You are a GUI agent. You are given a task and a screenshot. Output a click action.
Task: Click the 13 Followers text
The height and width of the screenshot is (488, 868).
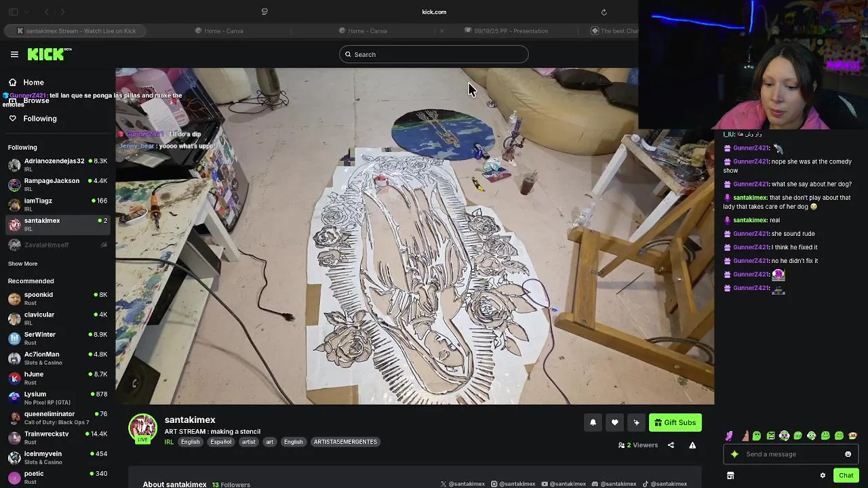click(x=231, y=485)
